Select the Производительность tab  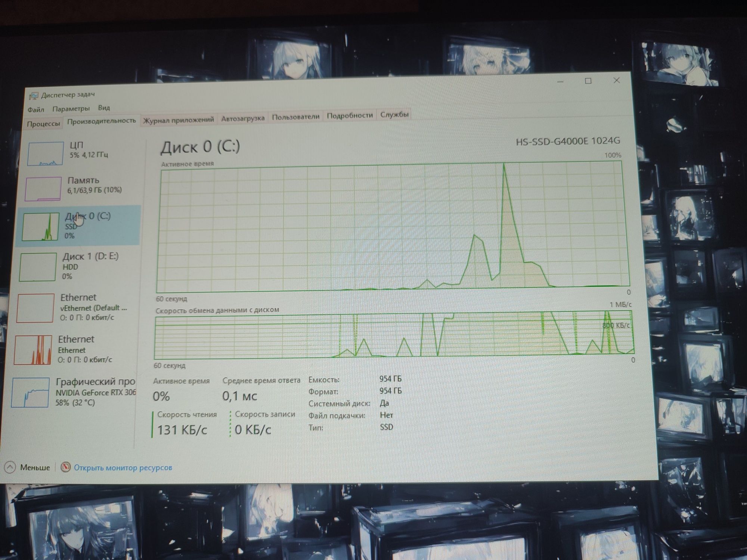point(102,121)
